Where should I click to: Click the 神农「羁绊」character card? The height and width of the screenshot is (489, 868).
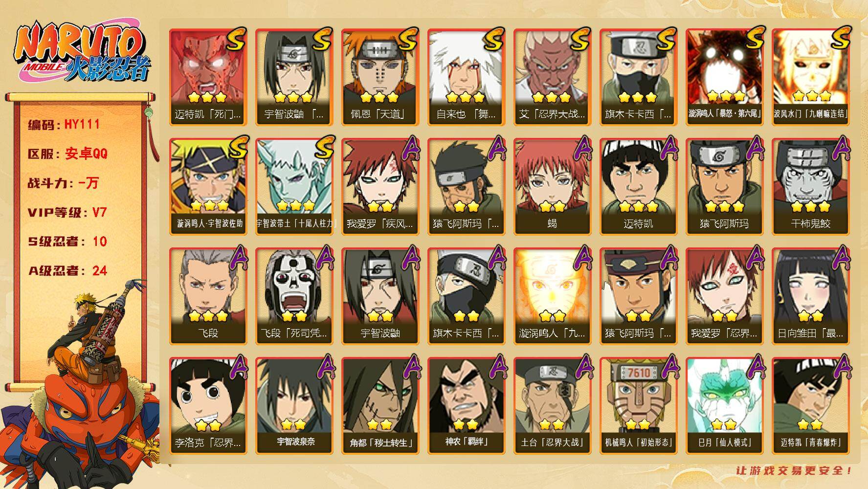tap(466, 405)
